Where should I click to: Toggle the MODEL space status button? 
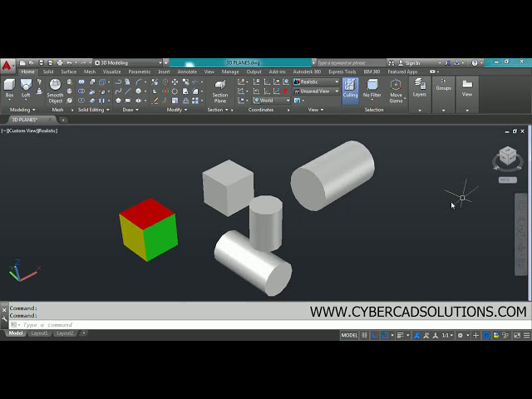349,335
